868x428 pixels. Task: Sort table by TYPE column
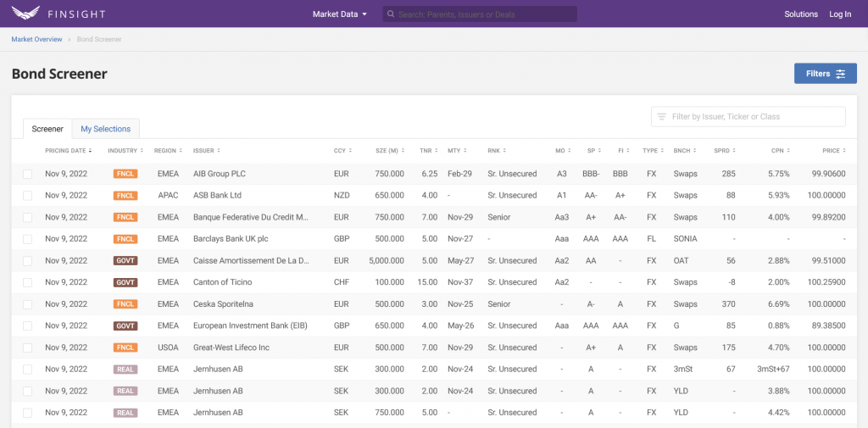pyautogui.click(x=652, y=151)
